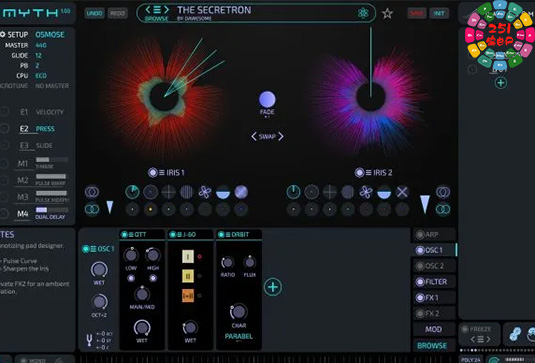
Task: Click the IRIS 1 concentric circle transform icon
Action: pos(150,192)
